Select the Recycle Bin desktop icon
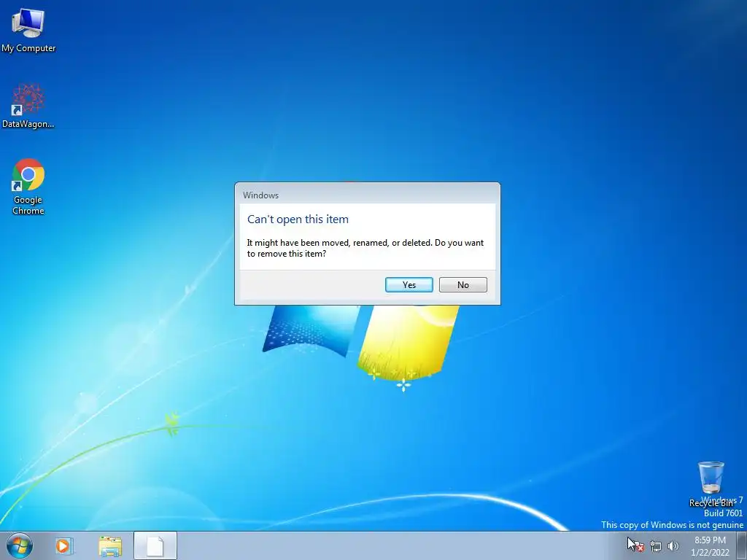The width and height of the screenshot is (747, 560). tap(711, 483)
